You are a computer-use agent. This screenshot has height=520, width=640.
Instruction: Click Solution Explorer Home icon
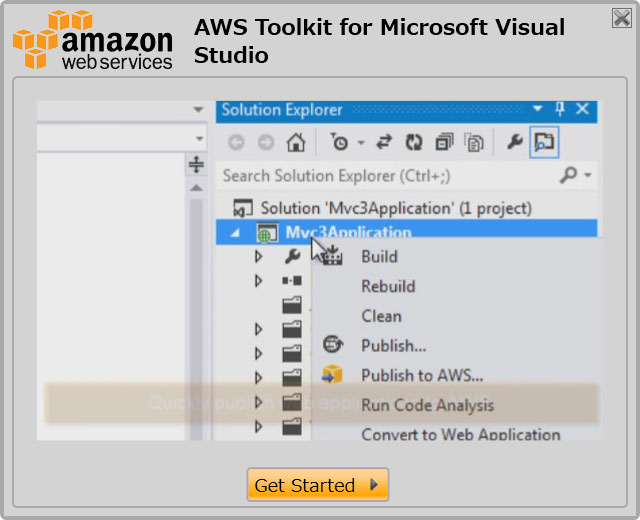point(296,142)
